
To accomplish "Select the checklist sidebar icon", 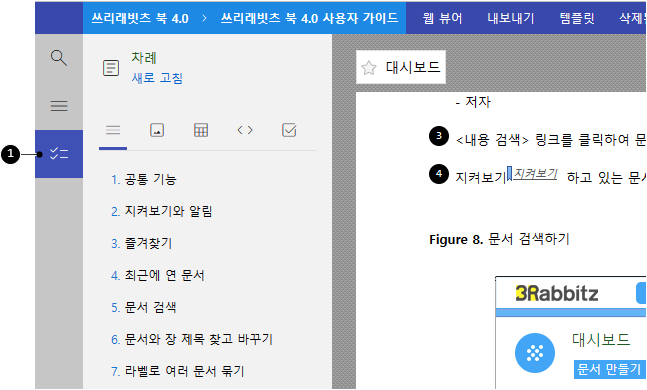I will coord(59,154).
